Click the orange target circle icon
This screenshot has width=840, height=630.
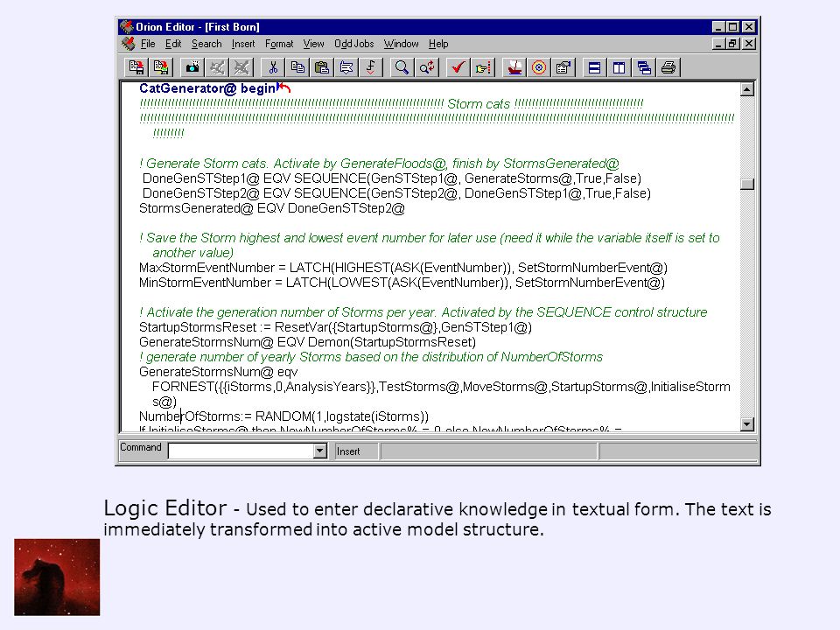[x=539, y=67]
